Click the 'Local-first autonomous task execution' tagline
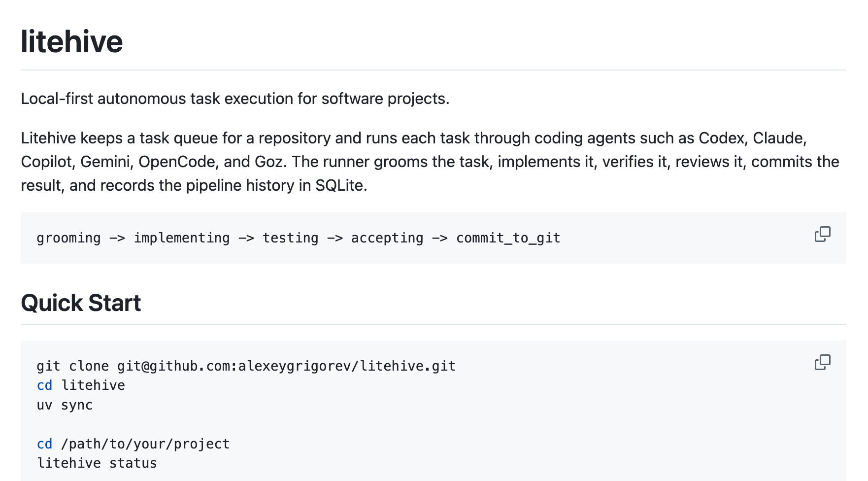This screenshot has height=481, width=868. point(235,99)
